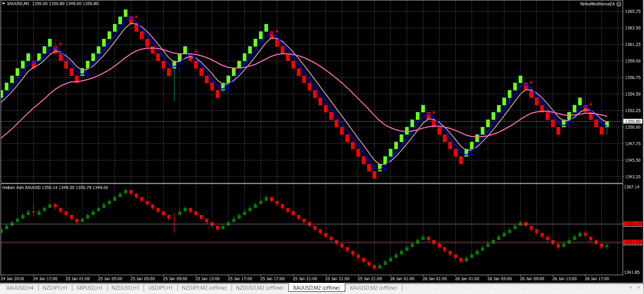Click the 26 Jan 05:00 time label
Image resolution: width=644 pixels, height=294 pixels.
[500, 279]
